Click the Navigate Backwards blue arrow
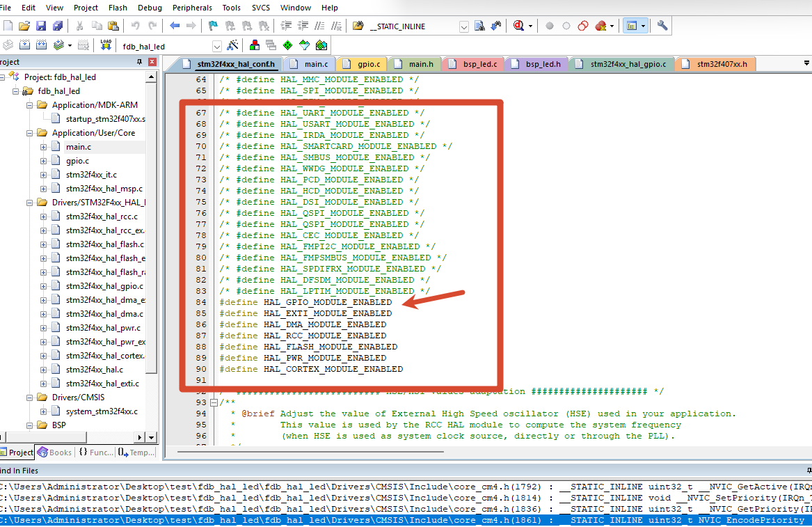Viewport: 812px width, 527px height. [x=175, y=26]
